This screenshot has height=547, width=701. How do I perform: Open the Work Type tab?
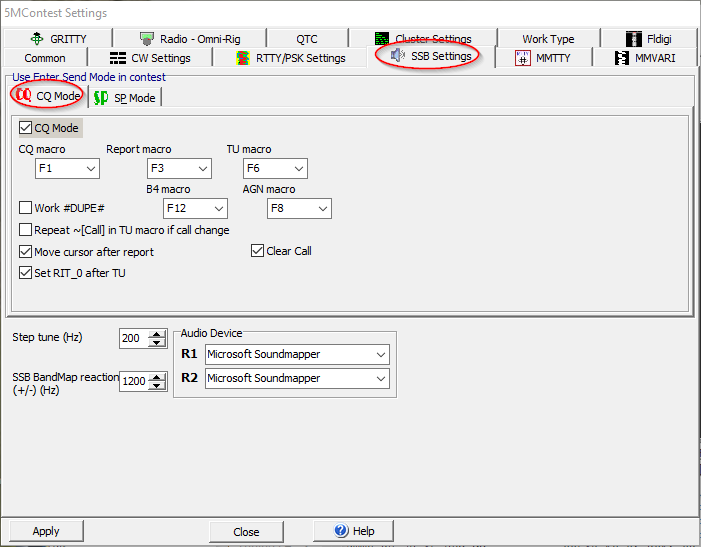[x=548, y=39]
